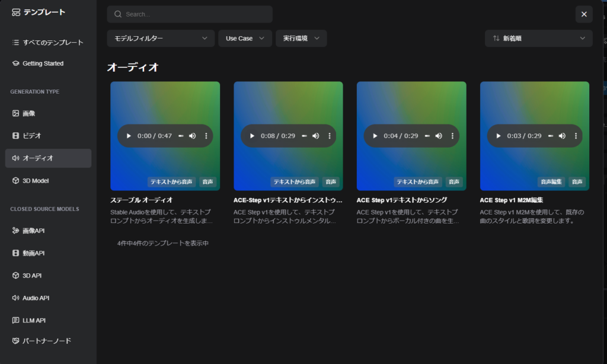Mute the ACE Step v1 M2M編集 preview

point(562,136)
